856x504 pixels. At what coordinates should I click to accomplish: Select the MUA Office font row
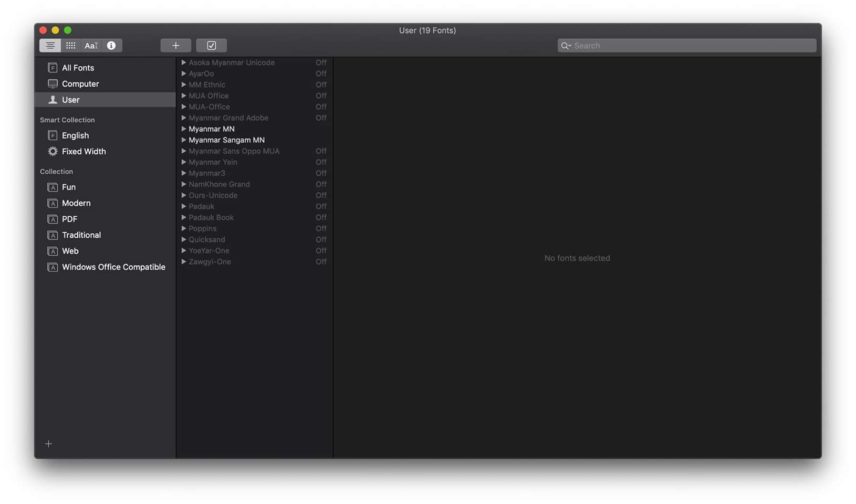pyautogui.click(x=255, y=96)
